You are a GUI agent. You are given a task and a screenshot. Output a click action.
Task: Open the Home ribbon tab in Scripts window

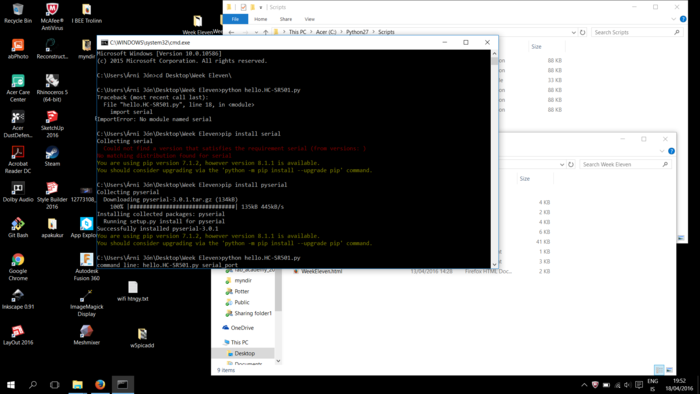(260, 19)
